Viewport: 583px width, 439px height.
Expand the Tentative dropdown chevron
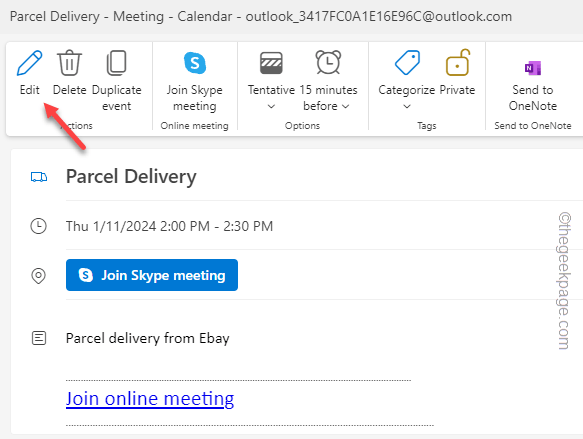271,106
